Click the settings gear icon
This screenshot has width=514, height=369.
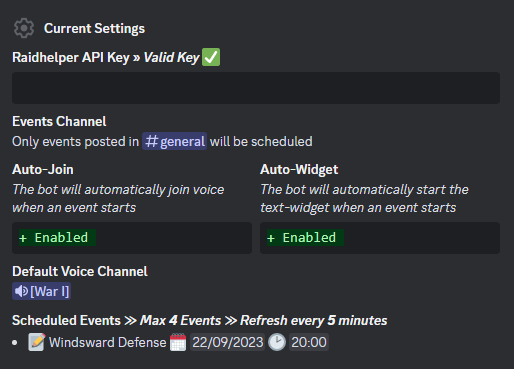point(24,28)
